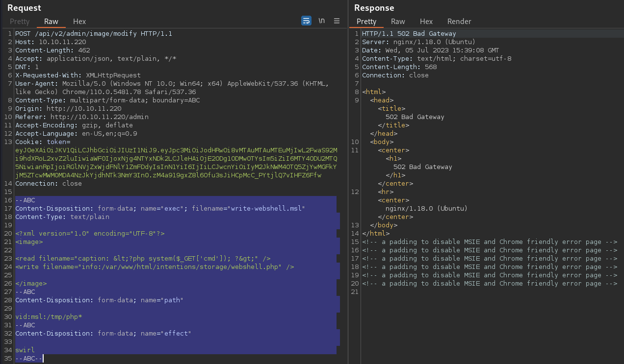
Task: Click the swirl effect value
Action: click(x=25, y=350)
